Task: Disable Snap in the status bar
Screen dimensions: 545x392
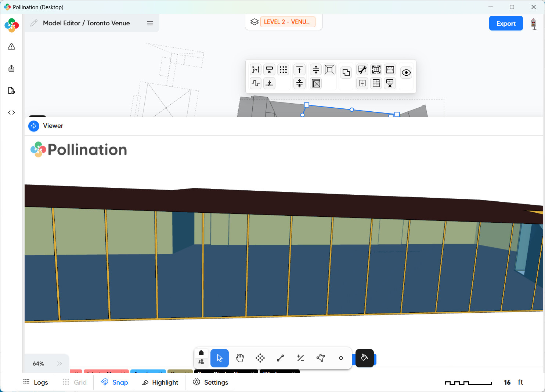Action: [x=115, y=382]
